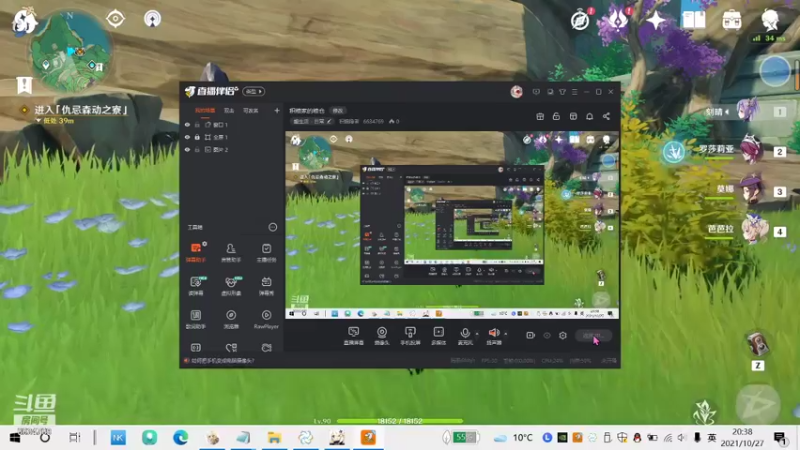
Task: Open the feedback message icon in title bar
Action: [x=536, y=92]
